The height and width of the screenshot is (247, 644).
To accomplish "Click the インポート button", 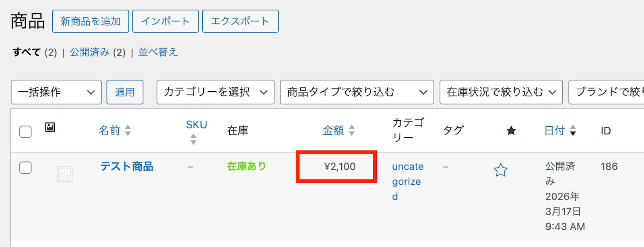I will (x=165, y=21).
